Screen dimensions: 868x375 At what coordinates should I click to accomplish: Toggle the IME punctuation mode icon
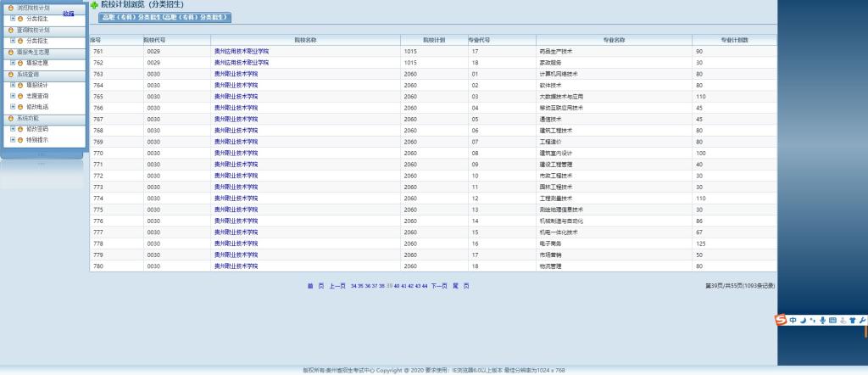(x=812, y=320)
